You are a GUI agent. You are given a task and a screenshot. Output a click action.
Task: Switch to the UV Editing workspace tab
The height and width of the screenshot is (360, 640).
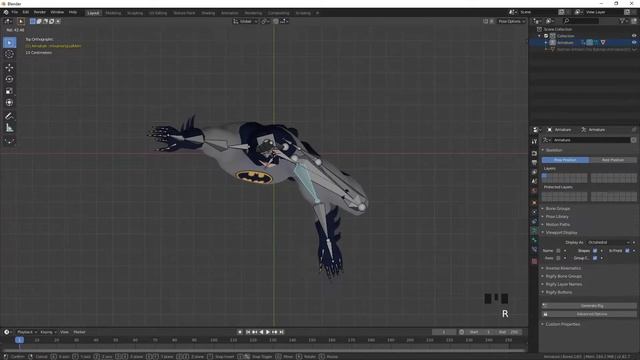[158, 13]
